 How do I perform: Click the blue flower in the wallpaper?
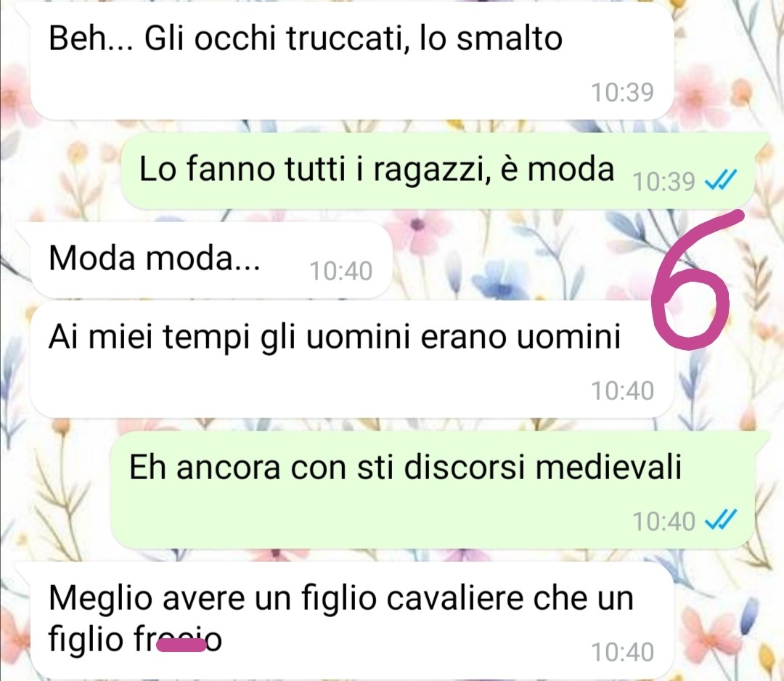point(500,283)
